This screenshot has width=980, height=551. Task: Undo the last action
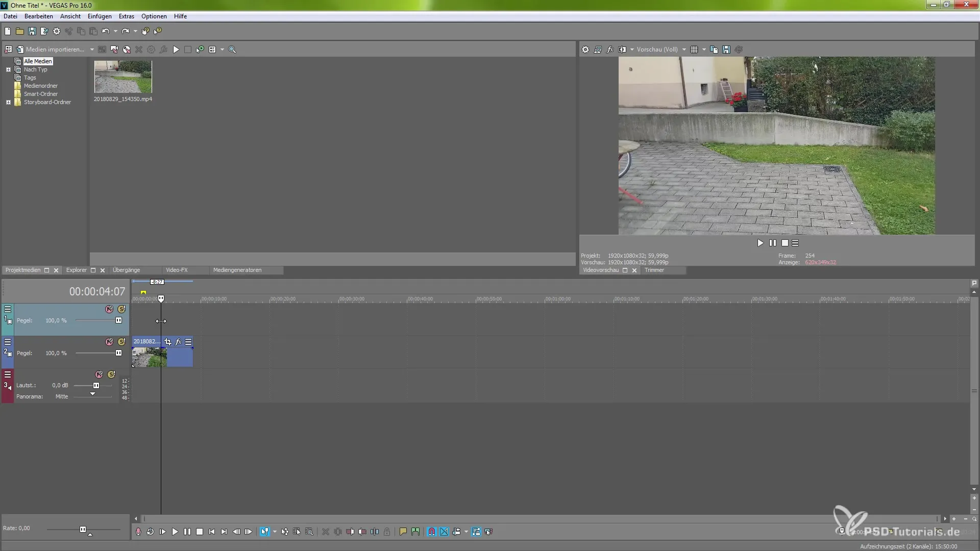point(106,31)
